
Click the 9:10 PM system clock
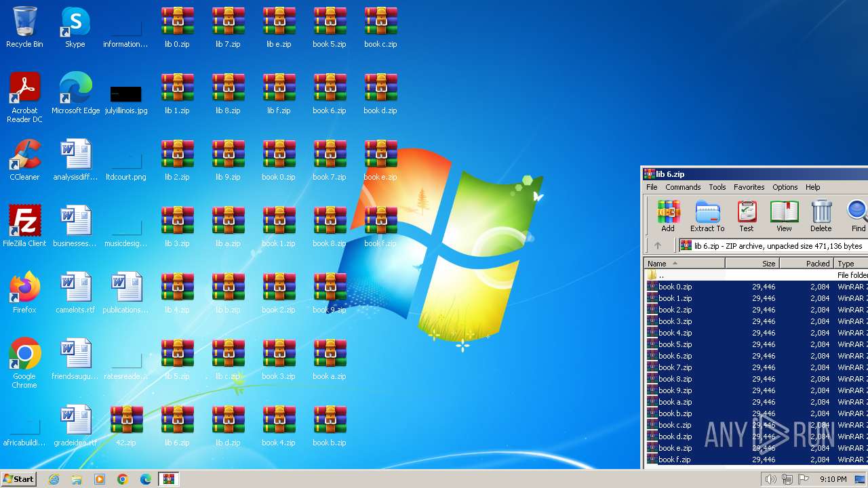(833, 479)
